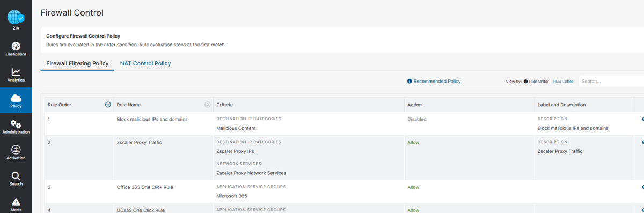Open Rule Name column filter icon
Screen dimensions: 644x213
pyautogui.click(x=208, y=105)
